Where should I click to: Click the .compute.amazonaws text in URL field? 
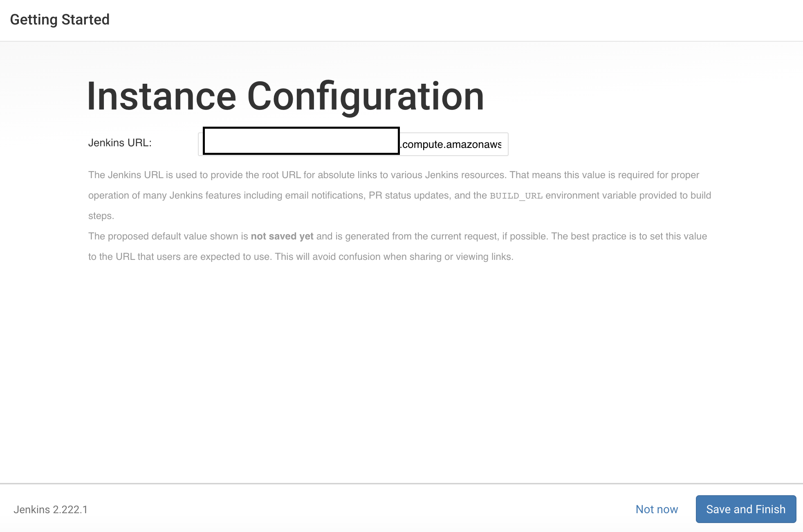[451, 144]
